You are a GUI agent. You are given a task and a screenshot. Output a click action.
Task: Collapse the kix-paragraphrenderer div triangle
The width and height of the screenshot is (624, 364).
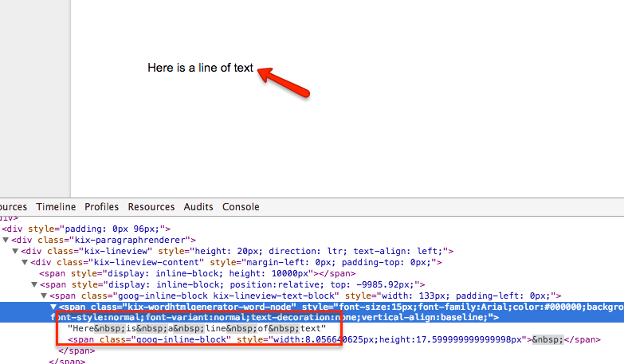(6, 240)
